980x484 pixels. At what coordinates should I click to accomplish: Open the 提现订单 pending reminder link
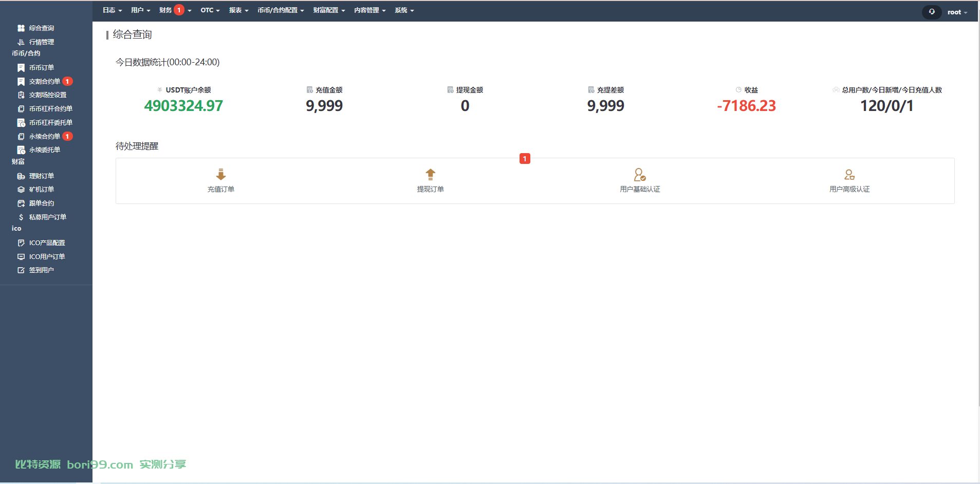[431, 190]
